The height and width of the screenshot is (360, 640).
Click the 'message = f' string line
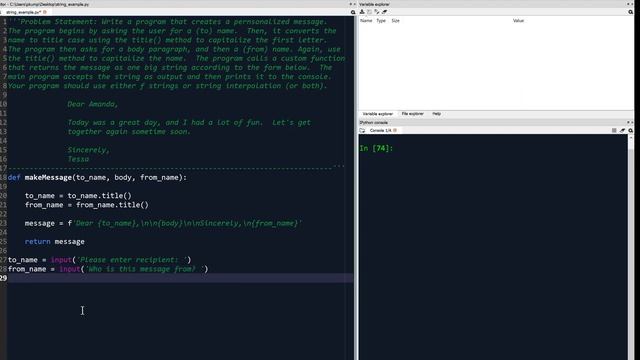163,223
